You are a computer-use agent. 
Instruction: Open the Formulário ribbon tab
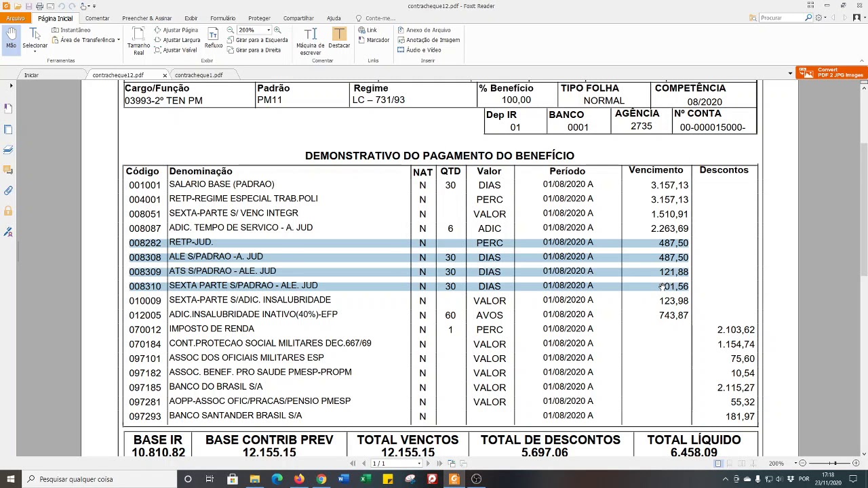222,18
